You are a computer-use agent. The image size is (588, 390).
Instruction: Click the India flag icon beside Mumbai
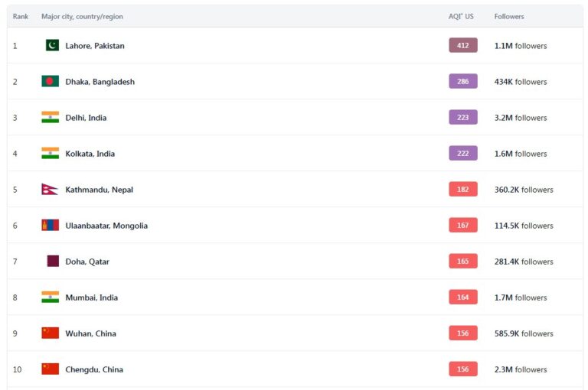50,297
